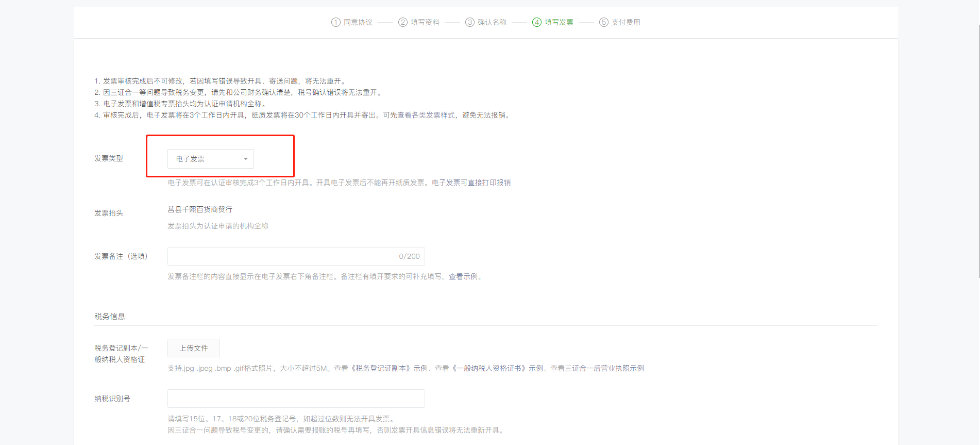Click the 发票备注 remark input field
Image resolution: width=980 pixels, height=445 pixels.
point(296,256)
